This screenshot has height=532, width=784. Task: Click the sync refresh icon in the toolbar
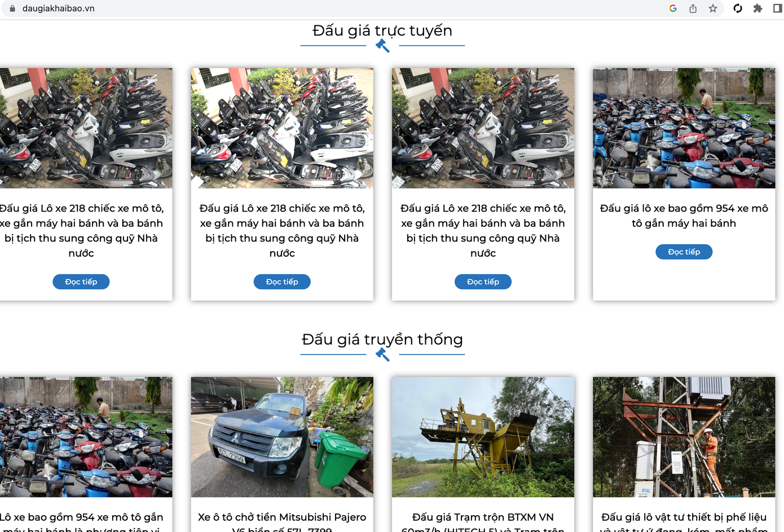point(737,8)
